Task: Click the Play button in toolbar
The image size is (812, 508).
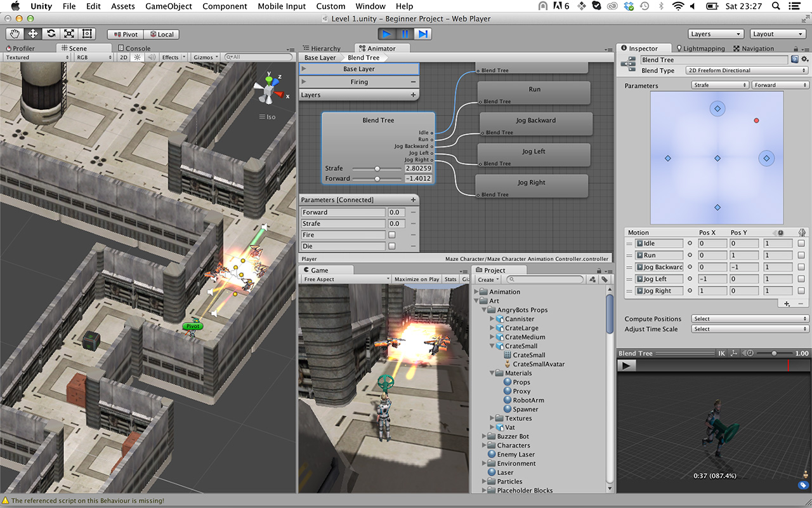Action: pos(387,34)
